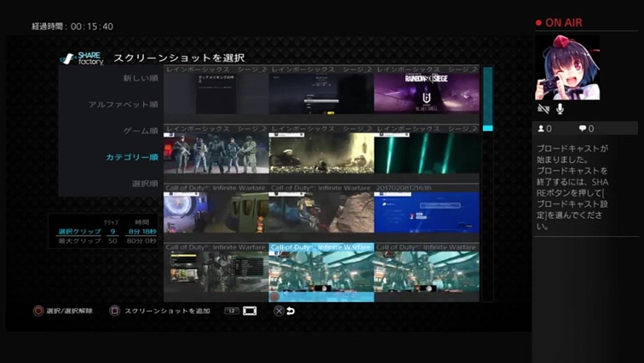Toggle the fullscreen preview icon
Screen dimensions: 644x363
[x=250, y=311]
